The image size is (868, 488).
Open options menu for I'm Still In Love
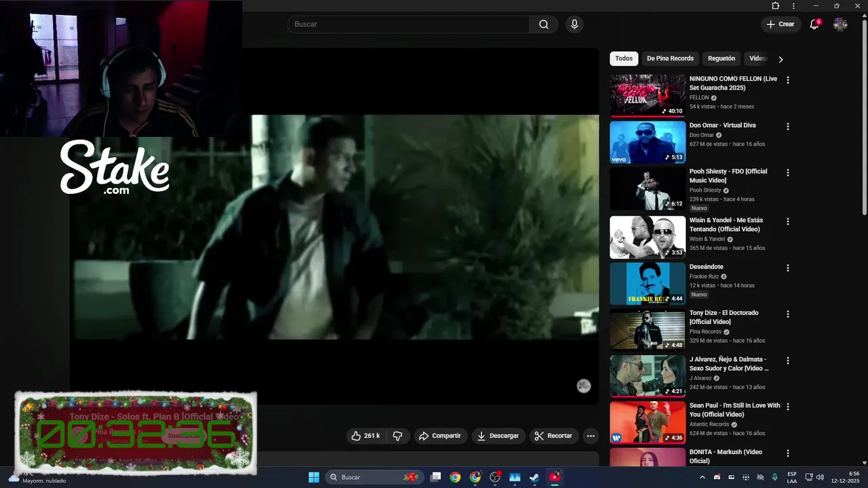(x=787, y=407)
